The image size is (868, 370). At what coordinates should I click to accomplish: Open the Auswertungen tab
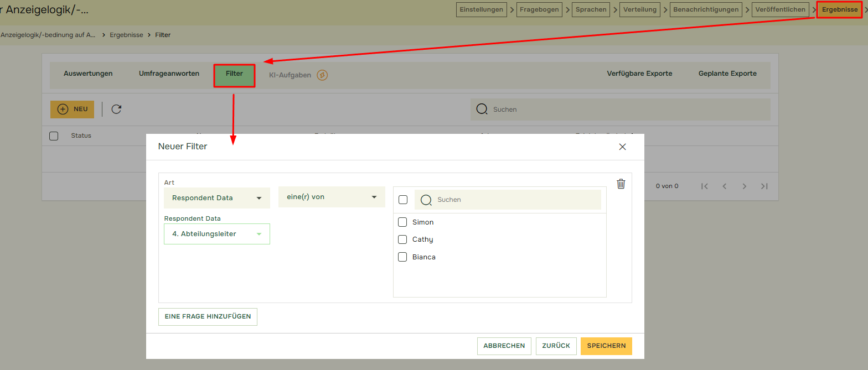point(88,74)
